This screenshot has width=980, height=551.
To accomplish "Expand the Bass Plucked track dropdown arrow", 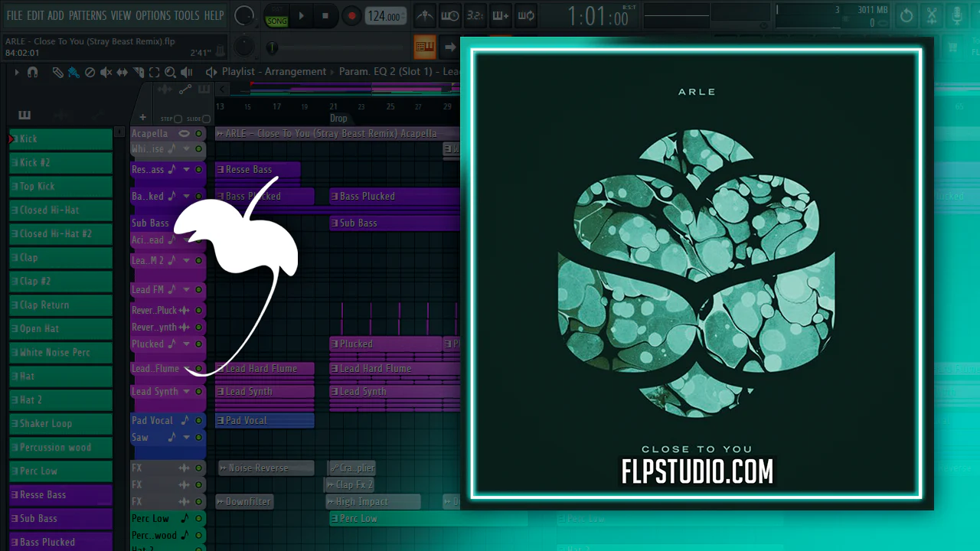I will pos(186,197).
